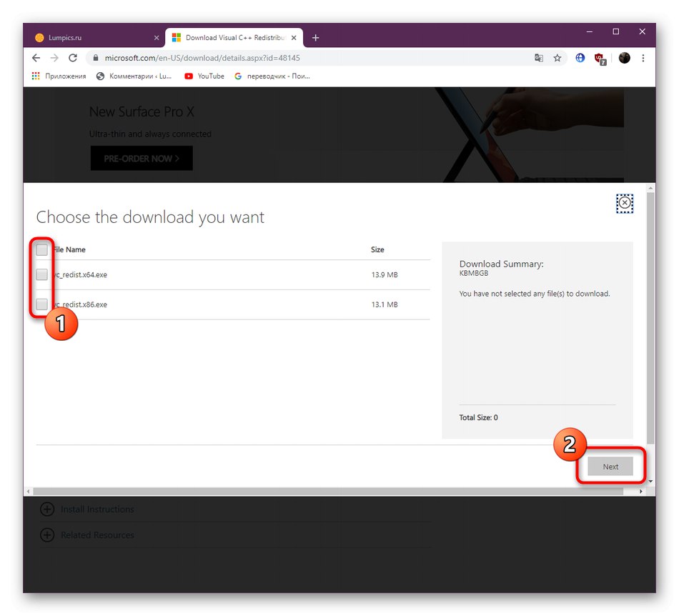Check the vc_redist.x86.exe checkbox
679x616 pixels.
41,304
